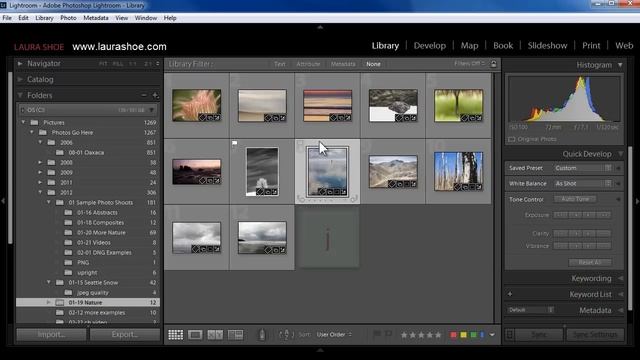The width and height of the screenshot is (640, 360).
Task: Switch to Map module
Action: tap(469, 46)
